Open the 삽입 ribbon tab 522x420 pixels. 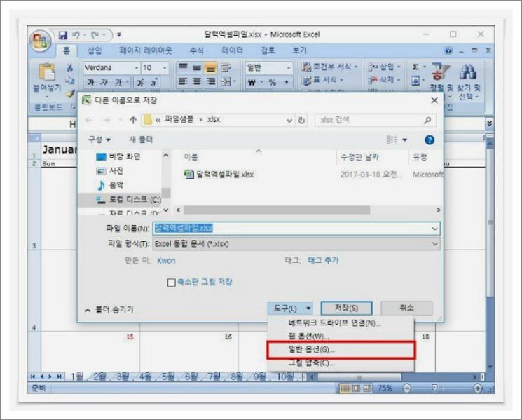pyautogui.click(x=95, y=50)
